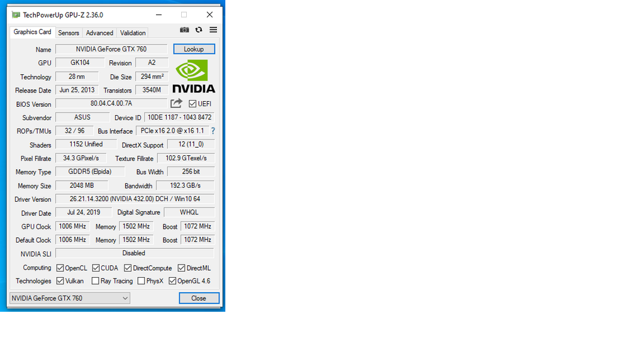Open the hamburger menu icon

(x=213, y=30)
